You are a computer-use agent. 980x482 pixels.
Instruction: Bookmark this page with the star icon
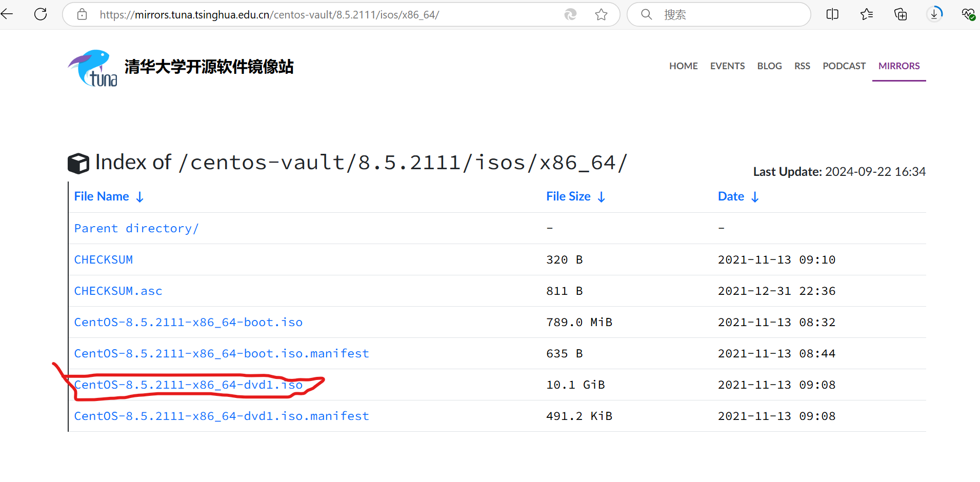602,14
